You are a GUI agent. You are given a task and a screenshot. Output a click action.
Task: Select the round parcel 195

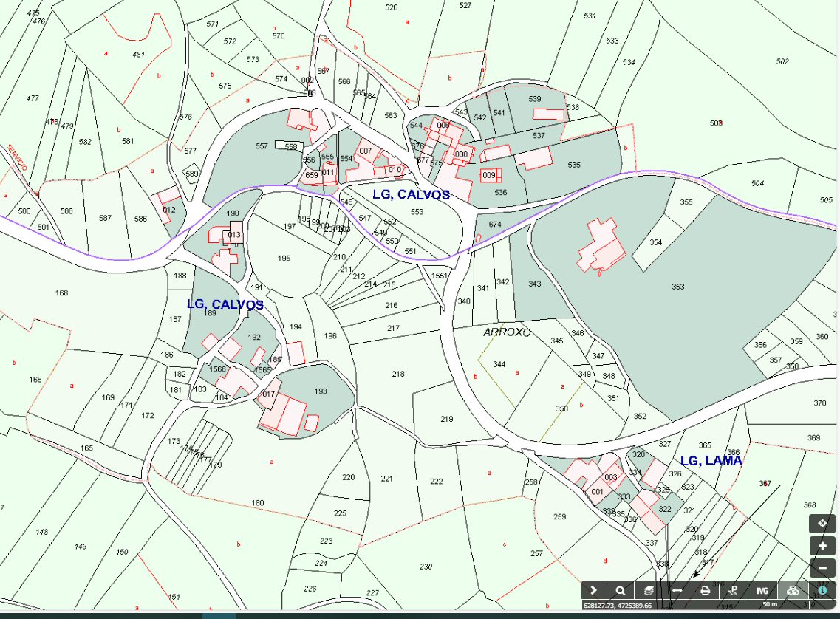pyautogui.click(x=284, y=258)
